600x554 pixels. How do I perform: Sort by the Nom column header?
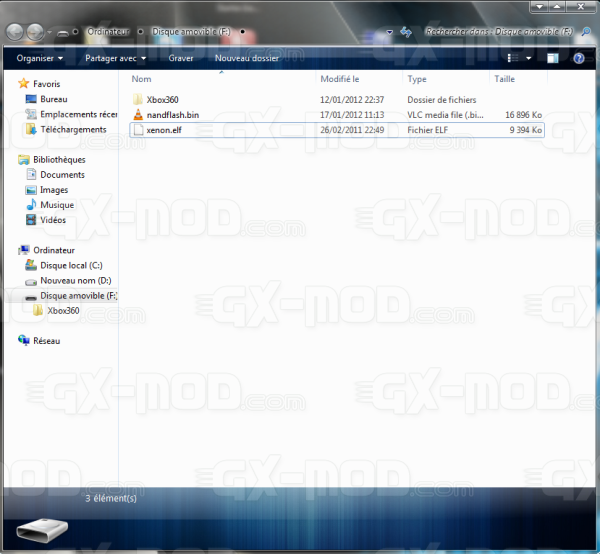tap(142, 79)
